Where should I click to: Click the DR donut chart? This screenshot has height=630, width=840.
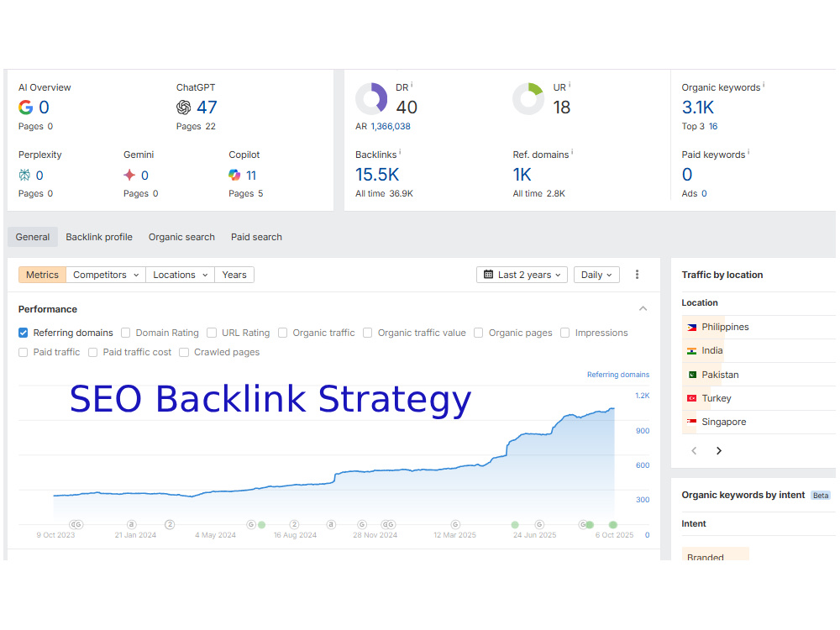pos(371,99)
